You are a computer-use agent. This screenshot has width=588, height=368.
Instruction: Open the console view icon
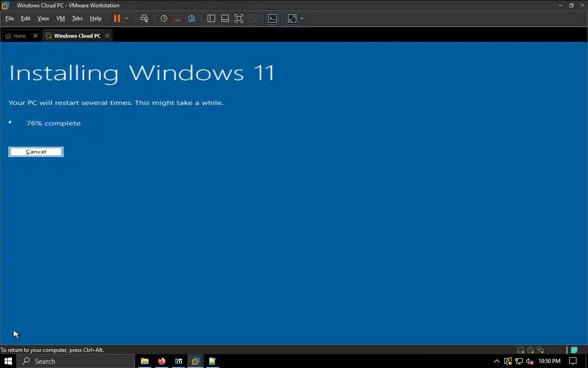coord(272,18)
